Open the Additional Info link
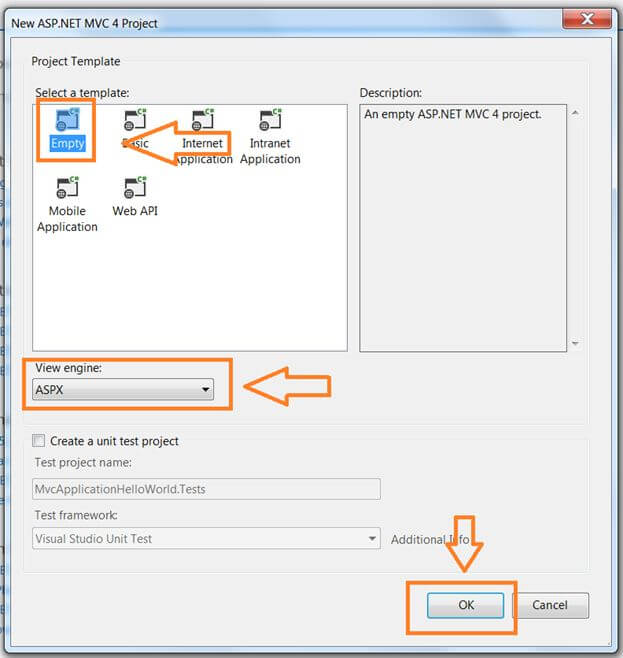623x658 pixels. (430, 539)
